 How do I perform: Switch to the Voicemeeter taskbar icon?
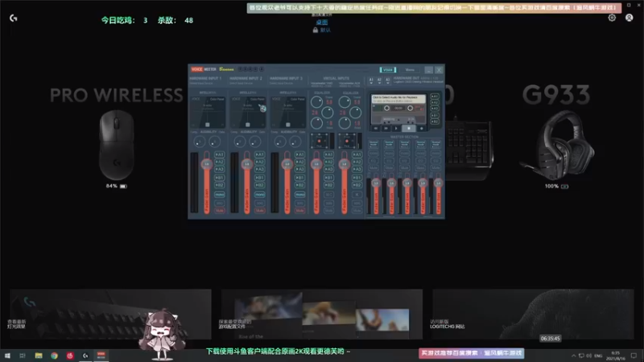tap(101, 356)
